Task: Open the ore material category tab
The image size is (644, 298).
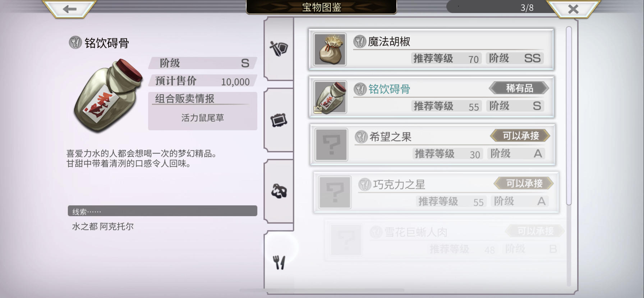Action: pos(279,191)
